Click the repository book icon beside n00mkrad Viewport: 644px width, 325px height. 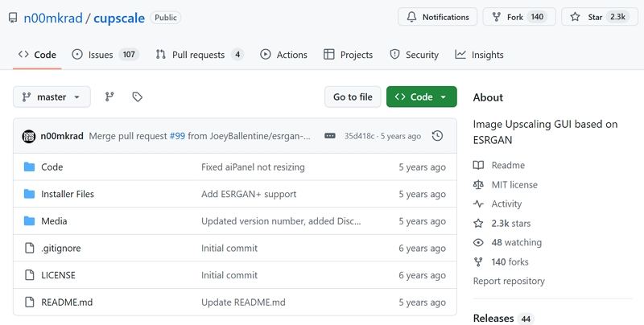tap(13, 18)
